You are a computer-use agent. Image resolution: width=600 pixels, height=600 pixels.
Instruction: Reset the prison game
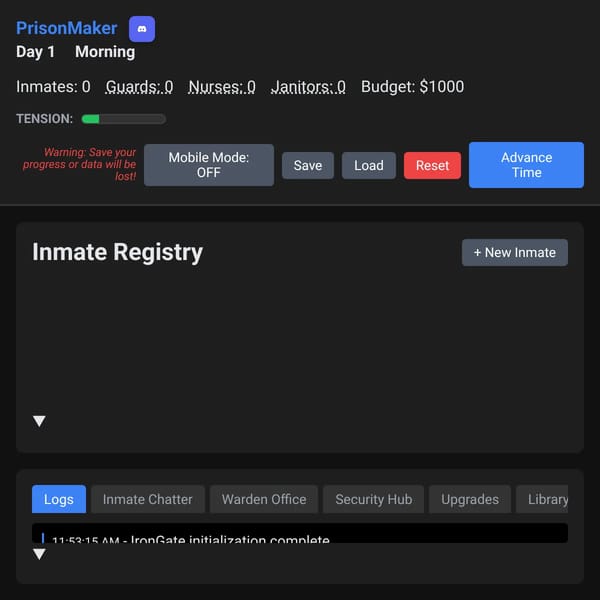click(x=432, y=165)
